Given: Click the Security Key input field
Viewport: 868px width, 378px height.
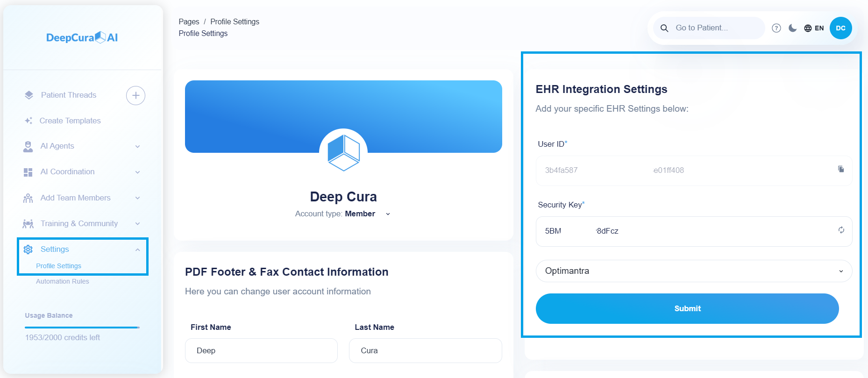Looking at the screenshot, I should coord(694,231).
